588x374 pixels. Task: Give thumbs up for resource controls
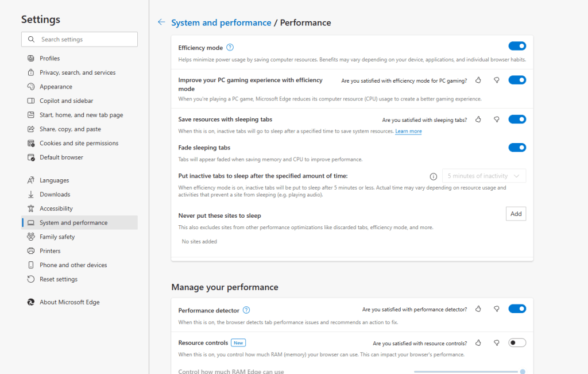478,343
